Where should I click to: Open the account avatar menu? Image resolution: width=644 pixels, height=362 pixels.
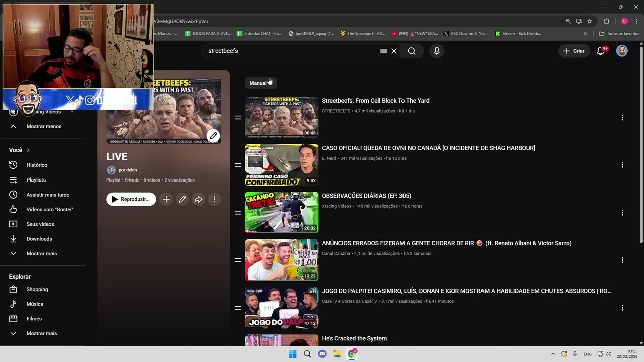[622, 51]
